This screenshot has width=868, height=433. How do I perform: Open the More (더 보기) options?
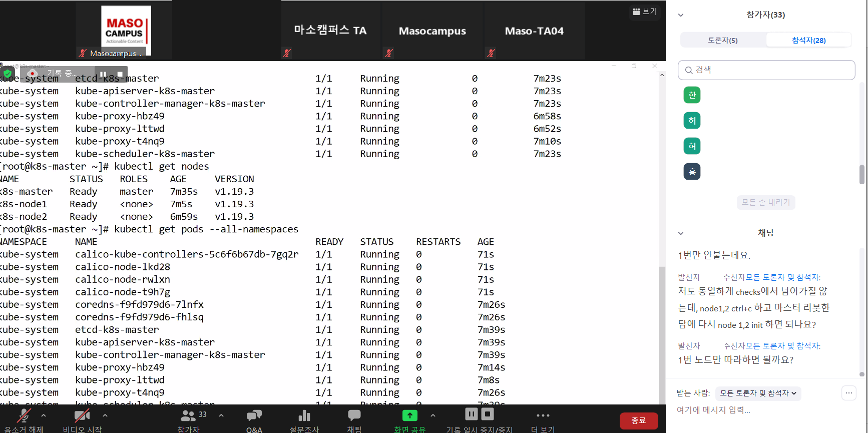pyautogui.click(x=543, y=416)
